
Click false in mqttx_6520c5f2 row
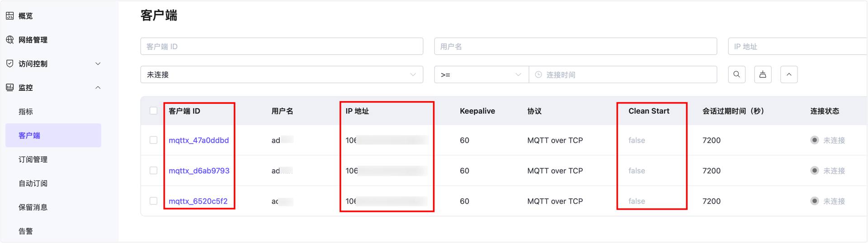point(637,201)
